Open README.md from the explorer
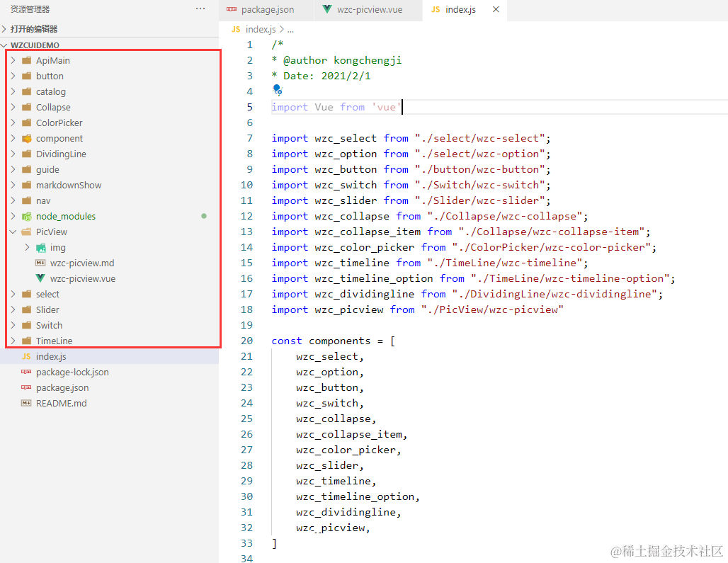This screenshot has height=563, width=728. click(x=62, y=403)
